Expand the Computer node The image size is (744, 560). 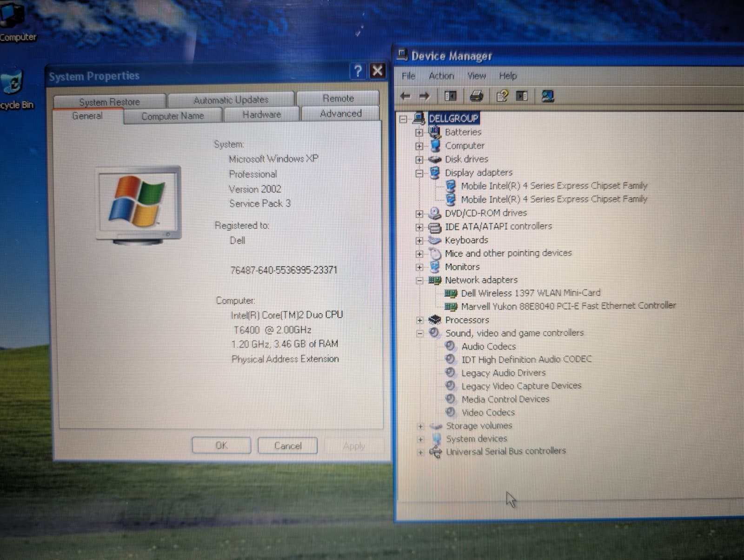pyautogui.click(x=419, y=146)
